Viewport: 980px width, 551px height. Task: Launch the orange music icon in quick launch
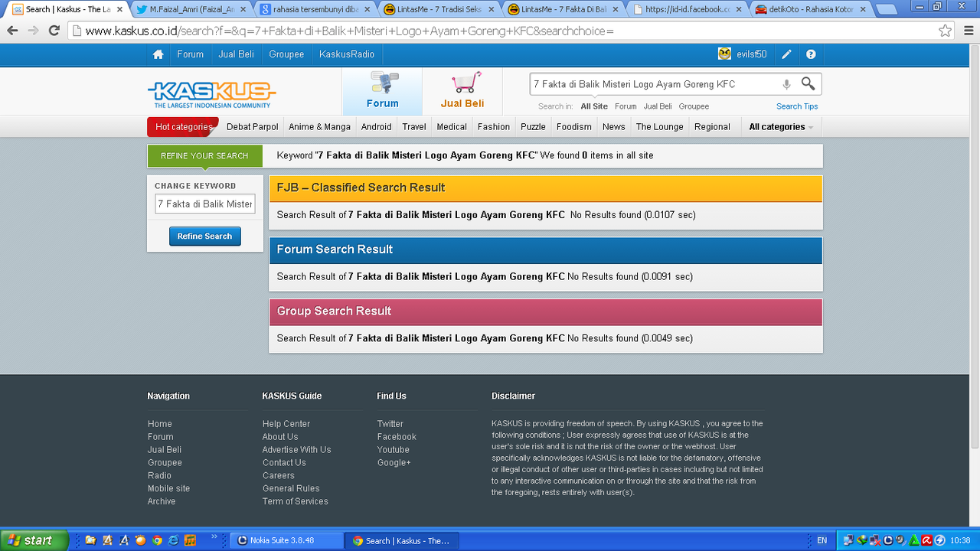(x=190, y=540)
